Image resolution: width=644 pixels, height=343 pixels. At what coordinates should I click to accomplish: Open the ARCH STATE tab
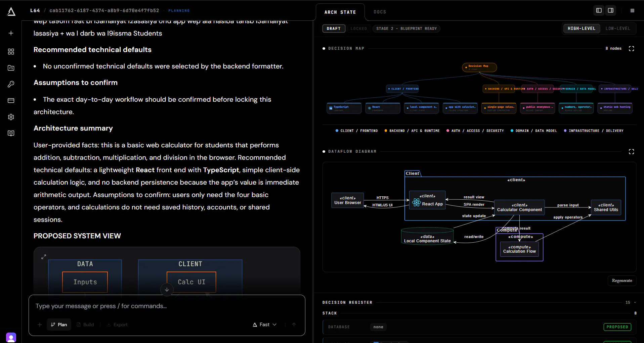(340, 12)
